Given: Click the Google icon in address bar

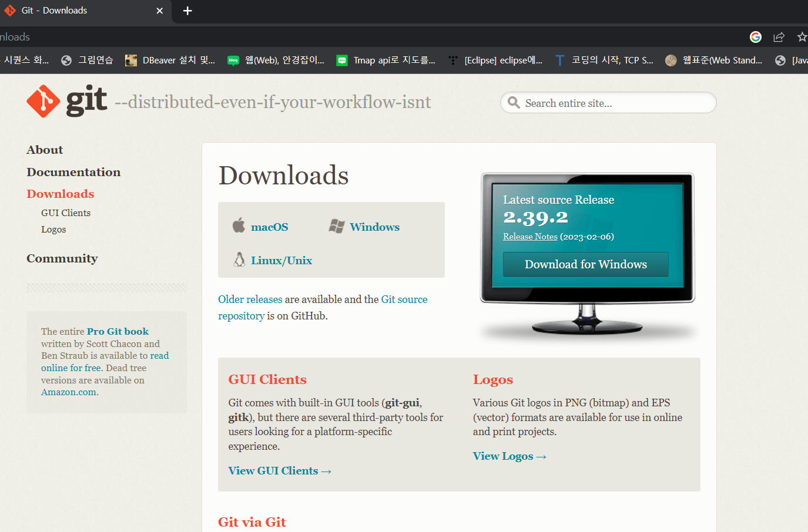Looking at the screenshot, I should 756,37.
